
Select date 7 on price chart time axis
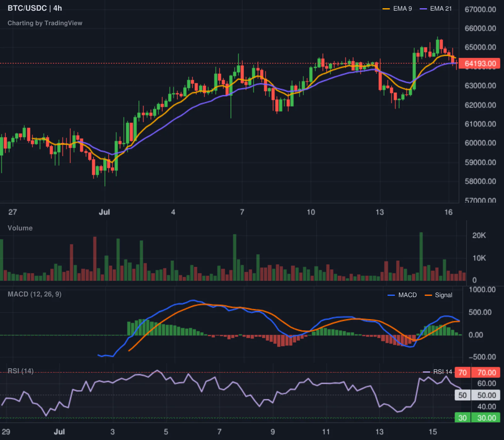[242, 212]
